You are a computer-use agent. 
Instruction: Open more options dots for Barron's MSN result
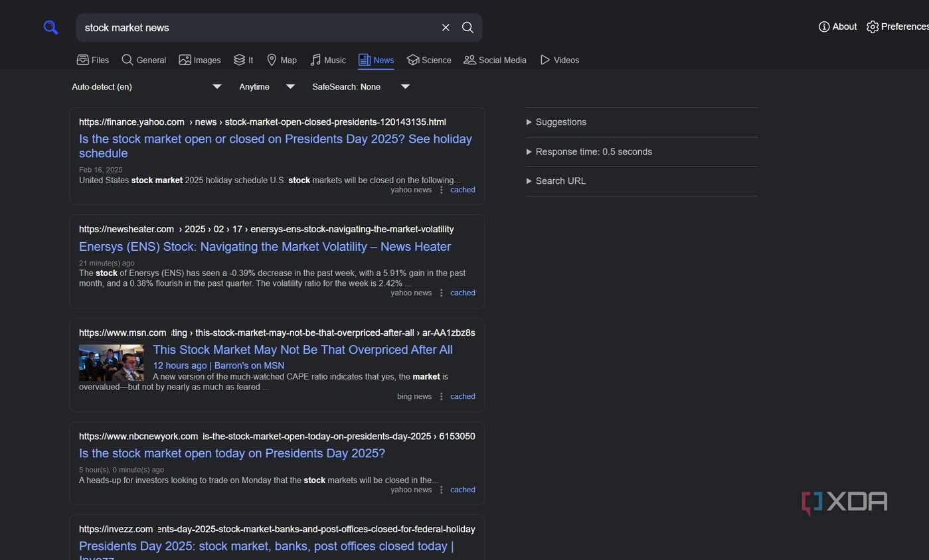[442, 396]
